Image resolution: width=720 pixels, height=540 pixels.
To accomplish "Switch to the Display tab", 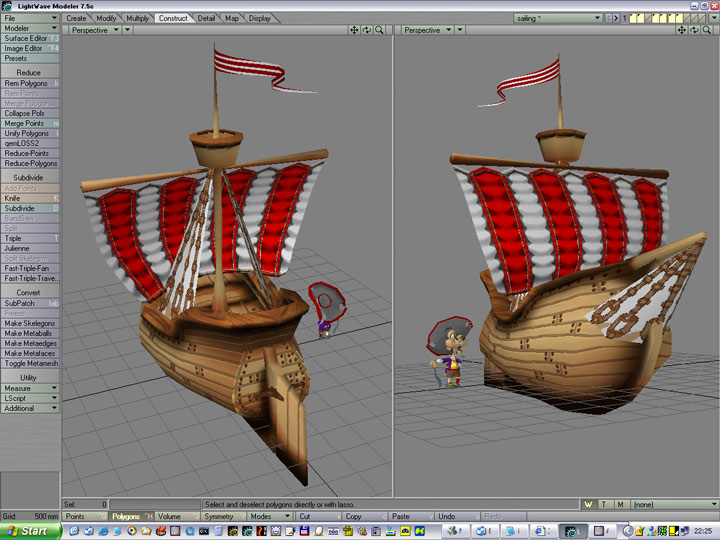I will pos(259,18).
